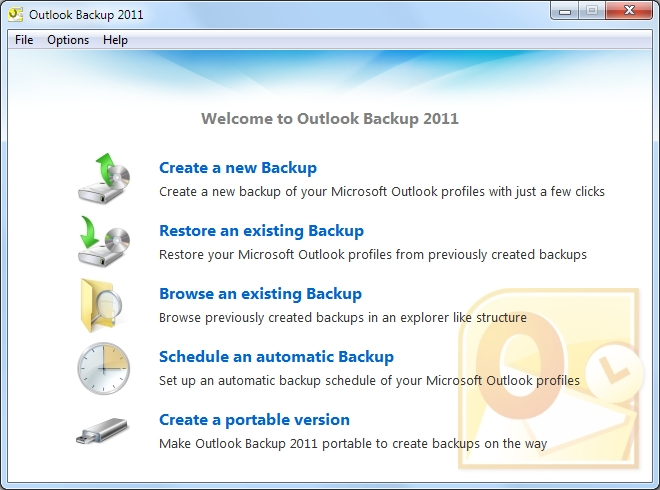The width and height of the screenshot is (660, 490).
Task: Click the 'Welcome to Outlook Backup 2011' heading
Action: click(x=330, y=119)
